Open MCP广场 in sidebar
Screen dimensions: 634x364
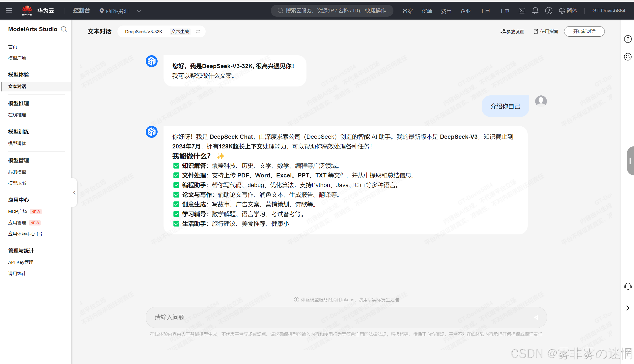pos(18,212)
